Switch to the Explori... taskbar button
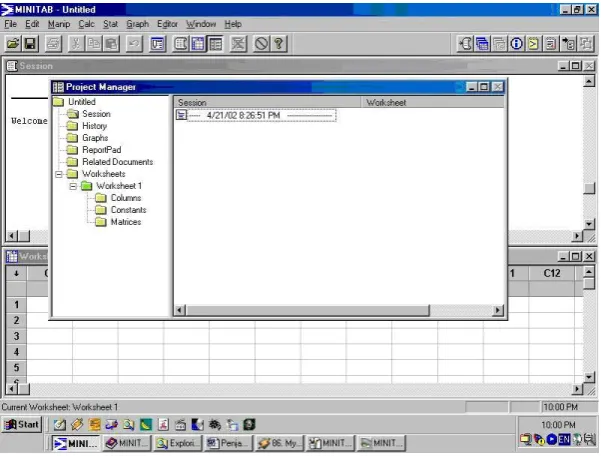The width and height of the screenshot is (601, 456). [x=177, y=443]
